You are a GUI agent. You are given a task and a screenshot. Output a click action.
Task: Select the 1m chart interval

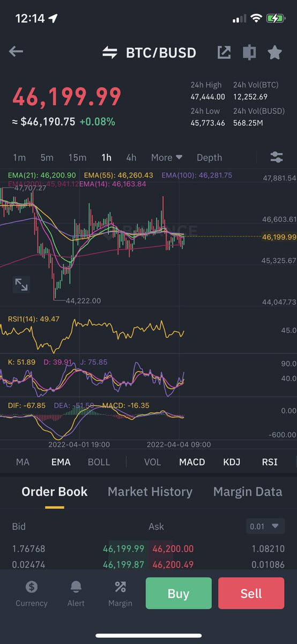[19, 157]
